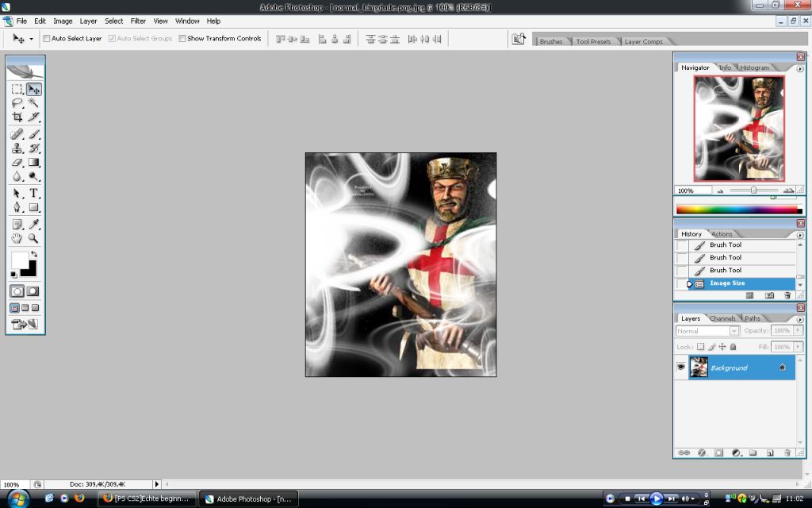Select the Rectangular Marquee tool

coord(17,89)
